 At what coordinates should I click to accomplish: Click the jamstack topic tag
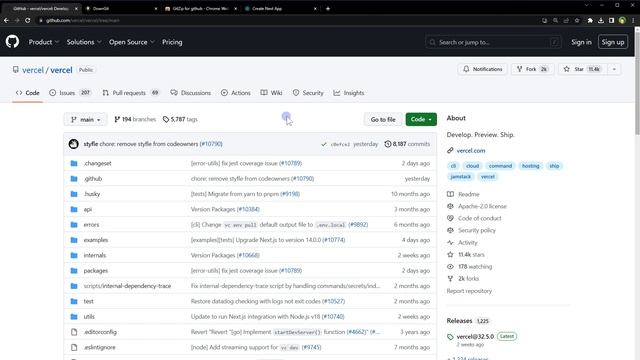click(460, 177)
